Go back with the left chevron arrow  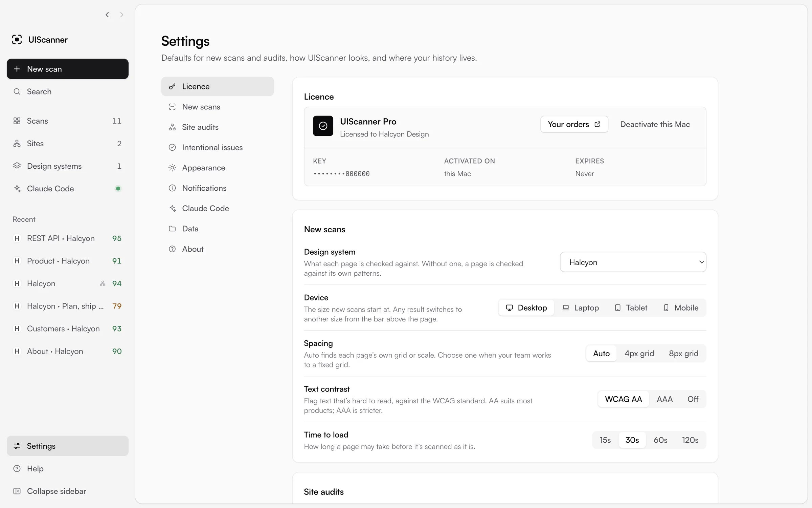point(107,15)
